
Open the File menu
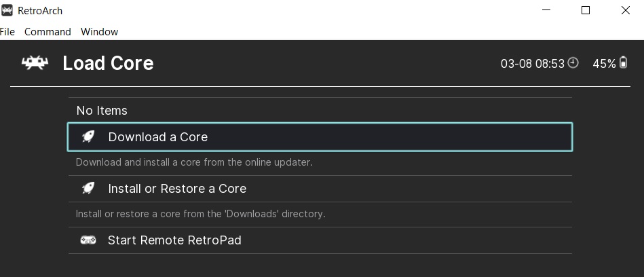pyautogui.click(x=7, y=32)
